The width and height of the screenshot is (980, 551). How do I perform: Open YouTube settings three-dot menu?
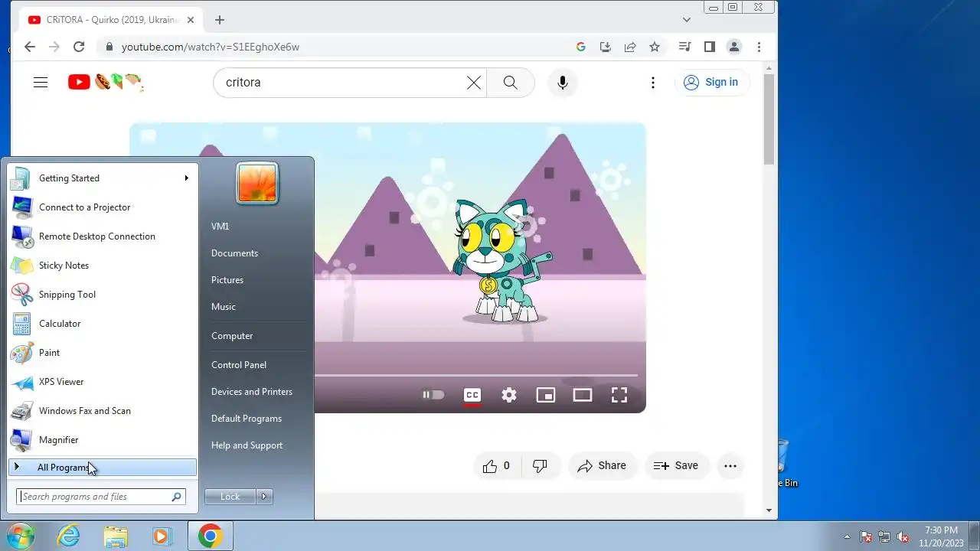click(653, 83)
